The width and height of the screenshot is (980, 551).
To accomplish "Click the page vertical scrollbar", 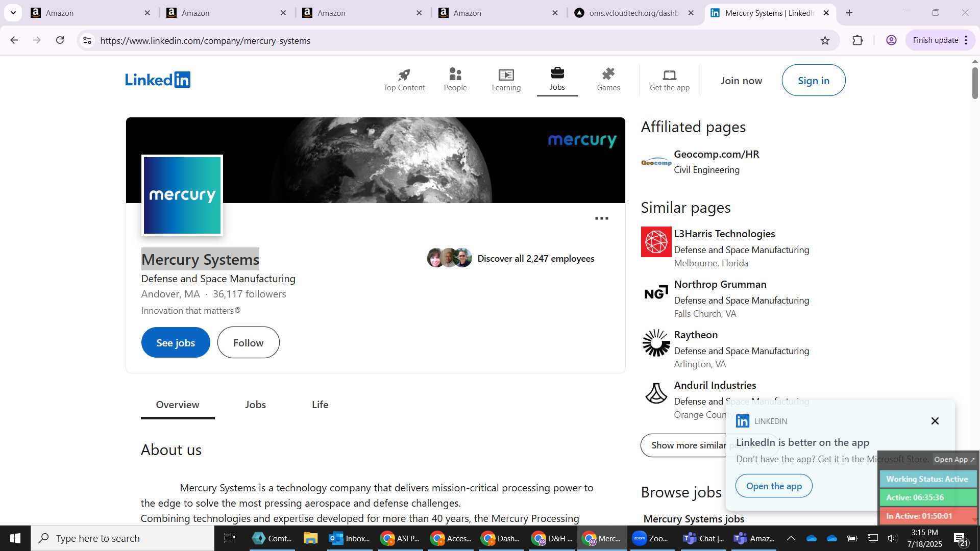I will coord(975,83).
